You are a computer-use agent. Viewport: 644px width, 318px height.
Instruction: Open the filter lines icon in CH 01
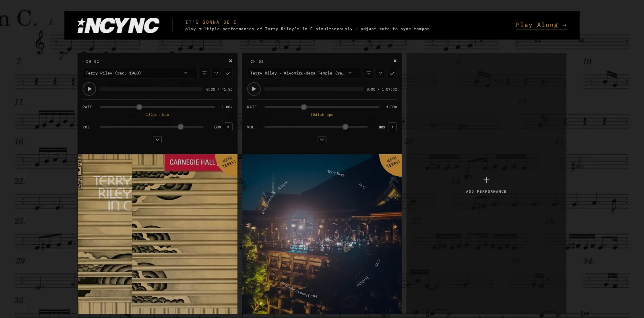click(204, 73)
